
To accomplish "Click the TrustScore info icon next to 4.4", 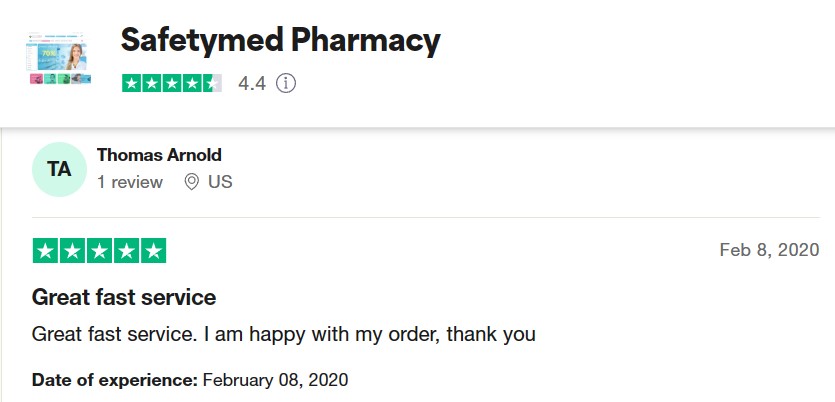I will pos(286,84).
